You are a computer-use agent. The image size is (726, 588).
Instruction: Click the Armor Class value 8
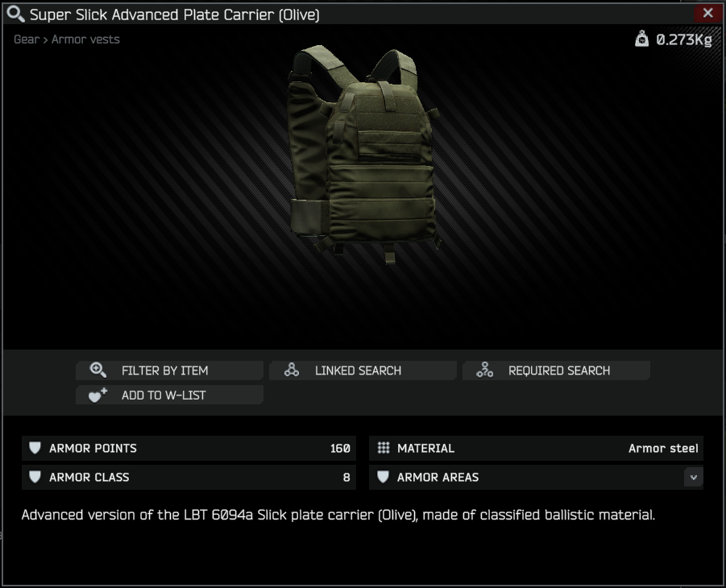click(x=346, y=478)
